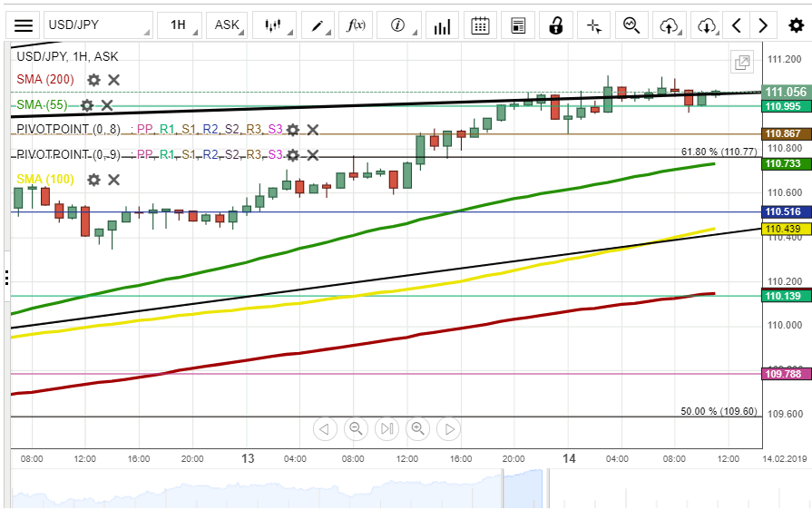812x510 pixels.
Task: Pop out chart with detach icon
Action: [742, 63]
